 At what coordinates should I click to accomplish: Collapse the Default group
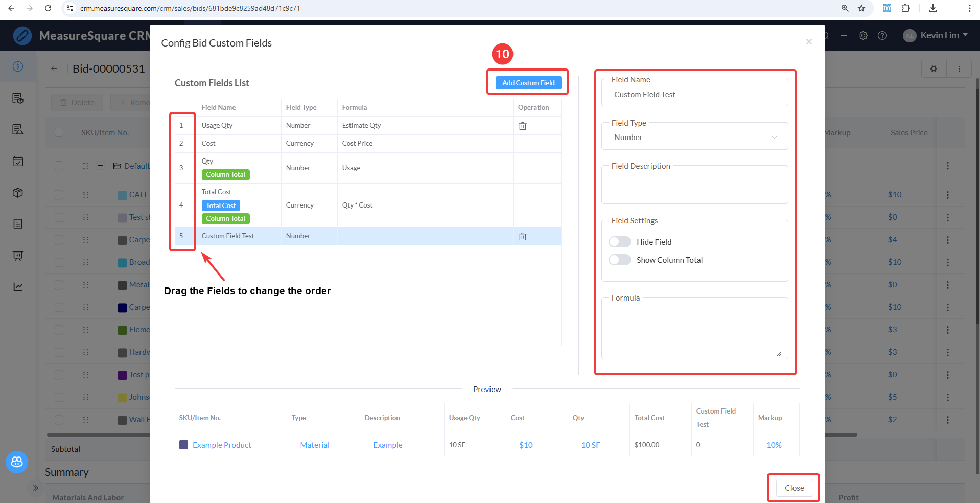click(101, 166)
